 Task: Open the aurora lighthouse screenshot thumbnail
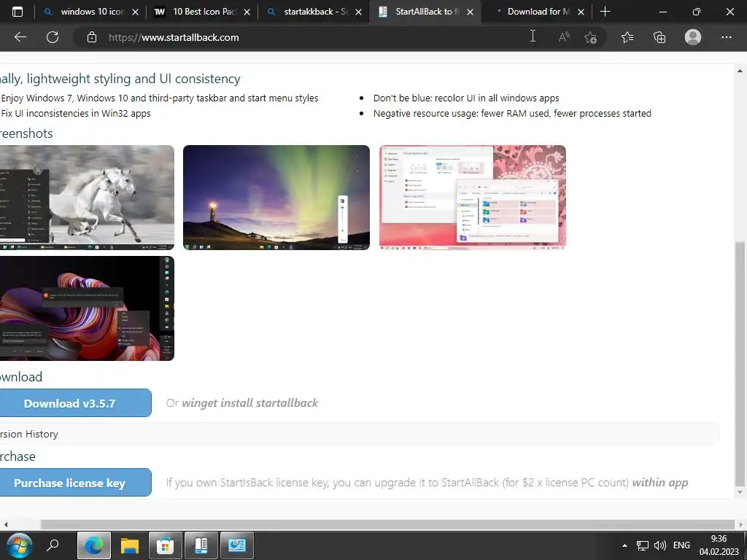pyautogui.click(x=276, y=198)
